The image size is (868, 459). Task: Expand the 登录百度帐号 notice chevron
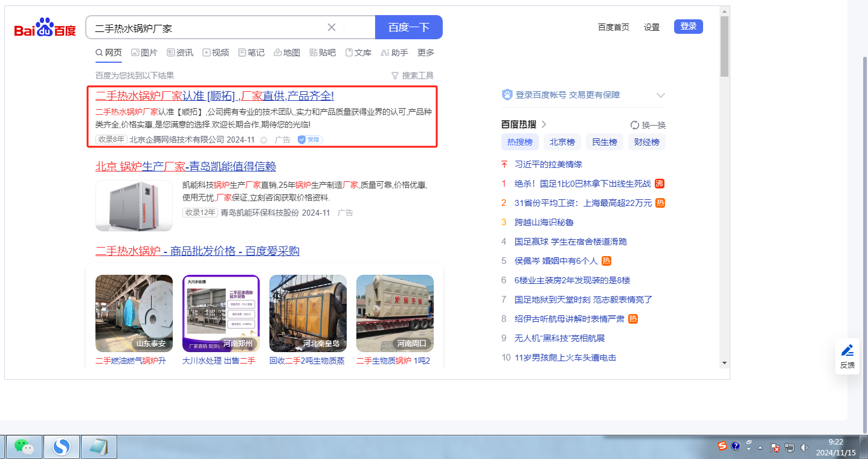(x=660, y=95)
